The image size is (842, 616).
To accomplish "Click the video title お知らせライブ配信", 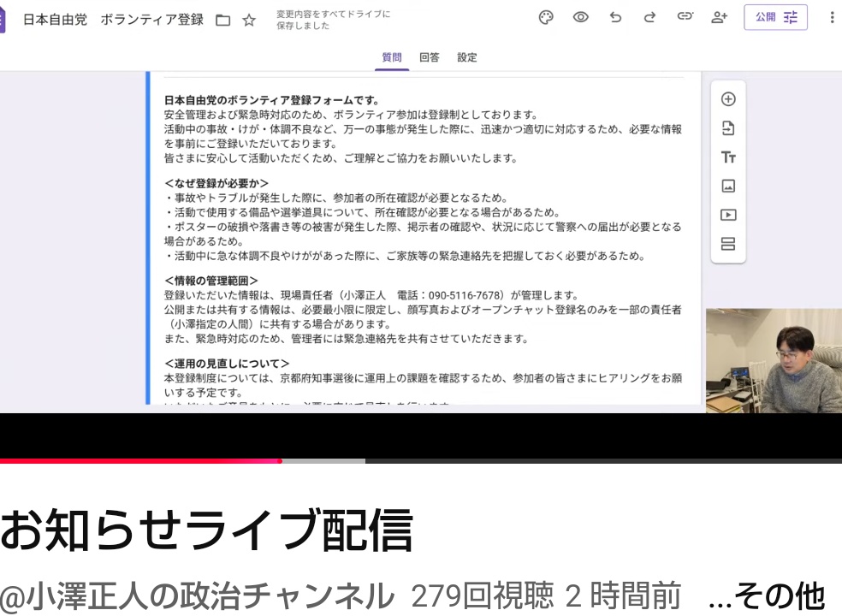I will click(x=207, y=530).
